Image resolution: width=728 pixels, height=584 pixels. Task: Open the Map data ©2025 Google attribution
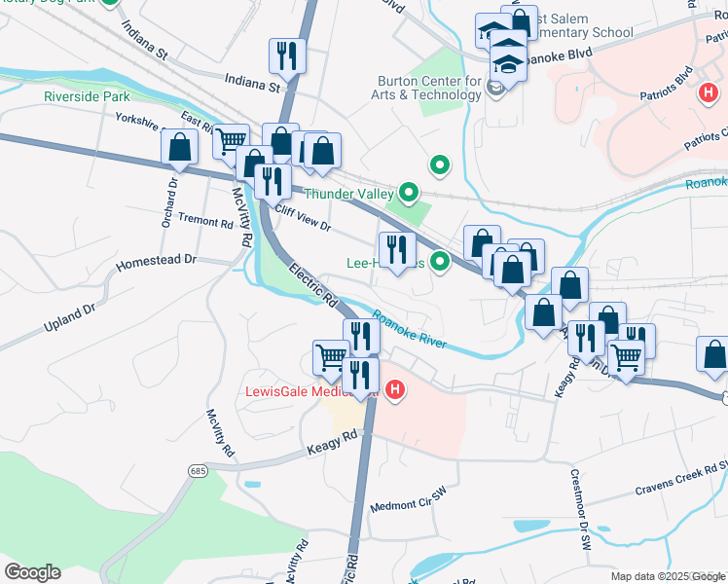(668, 577)
